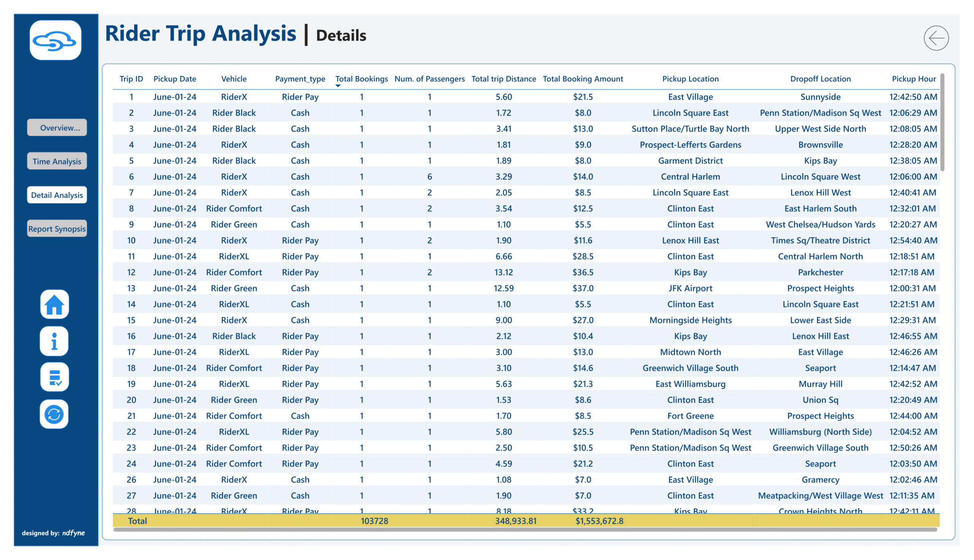974x560 pixels.
Task: Sort by Trip ID column header
Action: pyautogui.click(x=131, y=79)
